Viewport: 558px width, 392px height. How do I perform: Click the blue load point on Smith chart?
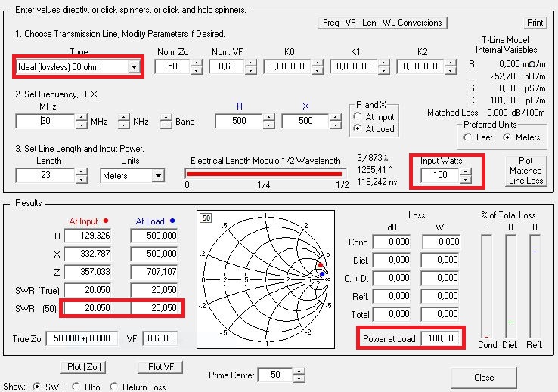coord(322,274)
